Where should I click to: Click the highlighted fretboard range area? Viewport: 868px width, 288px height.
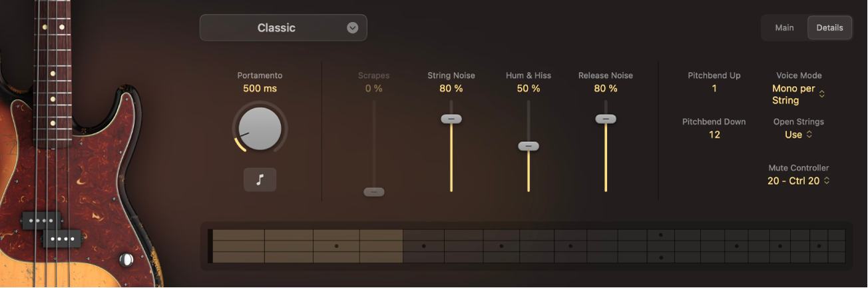pyautogui.click(x=308, y=246)
